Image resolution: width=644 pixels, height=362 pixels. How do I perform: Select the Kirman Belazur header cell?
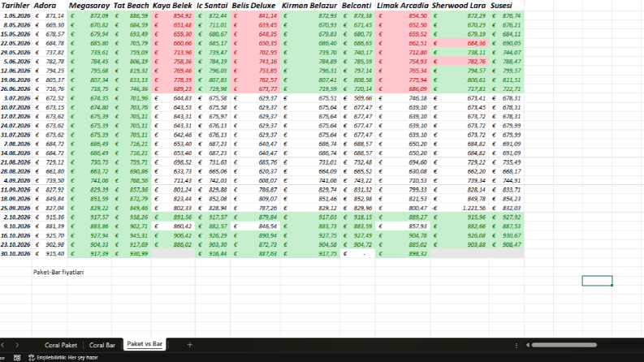(x=310, y=6)
